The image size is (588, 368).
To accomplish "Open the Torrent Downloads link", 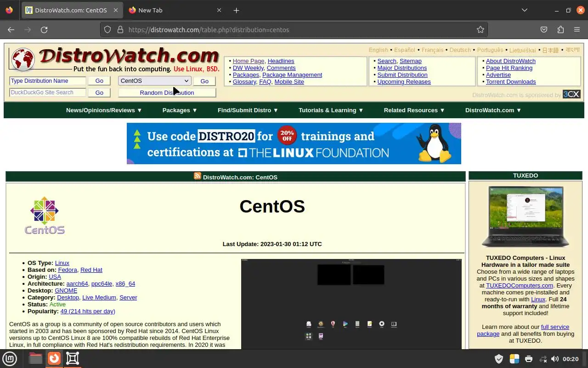I will pyautogui.click(x=511, y=81).
